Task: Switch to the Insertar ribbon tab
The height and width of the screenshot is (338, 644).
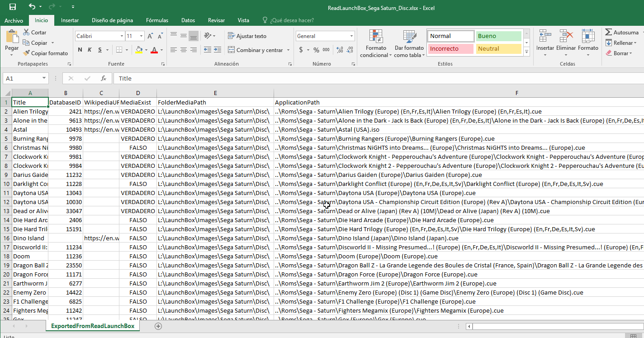Action: point(70,20)
